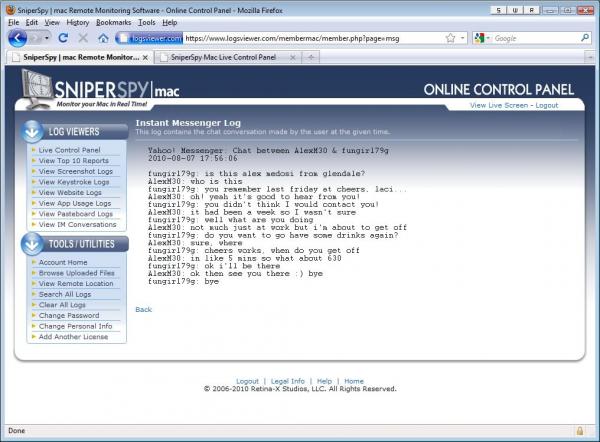Open View Website Logs
This screenshot has width=600, height=442.
point(70,192)
